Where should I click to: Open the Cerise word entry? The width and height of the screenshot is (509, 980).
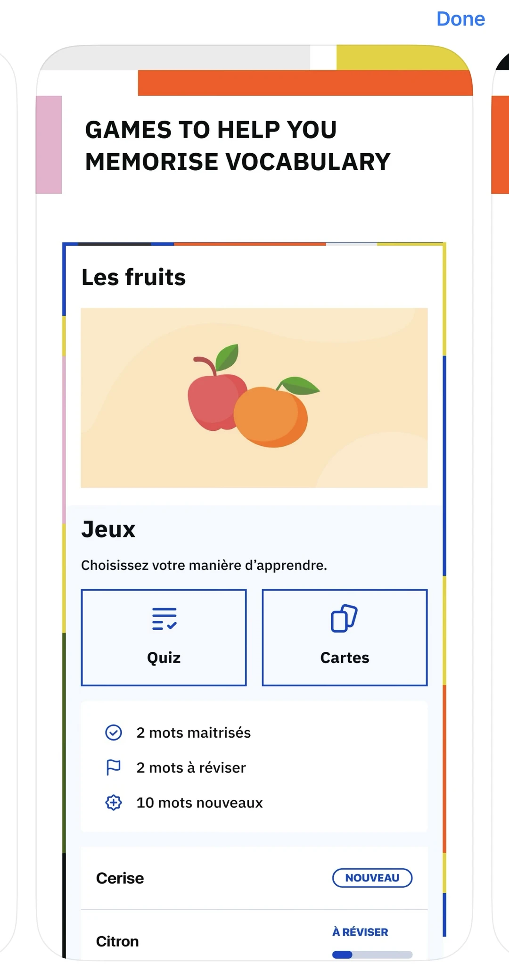(x=254, y=878)
